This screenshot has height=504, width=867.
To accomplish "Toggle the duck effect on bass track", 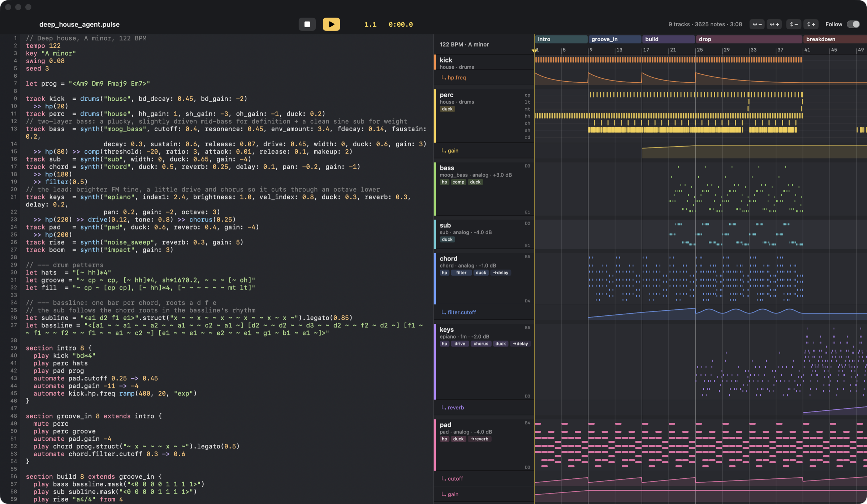I will tap(475, 182).
